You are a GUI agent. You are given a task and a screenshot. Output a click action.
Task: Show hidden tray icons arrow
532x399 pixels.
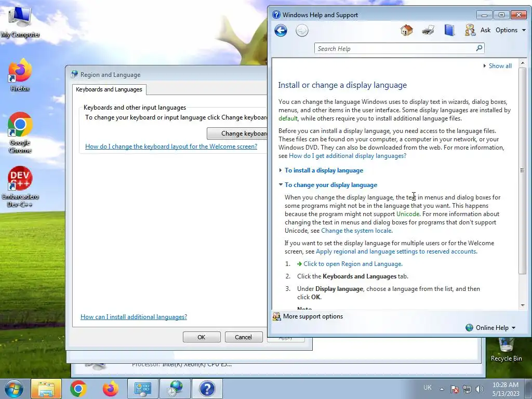[x=442, y=389]
